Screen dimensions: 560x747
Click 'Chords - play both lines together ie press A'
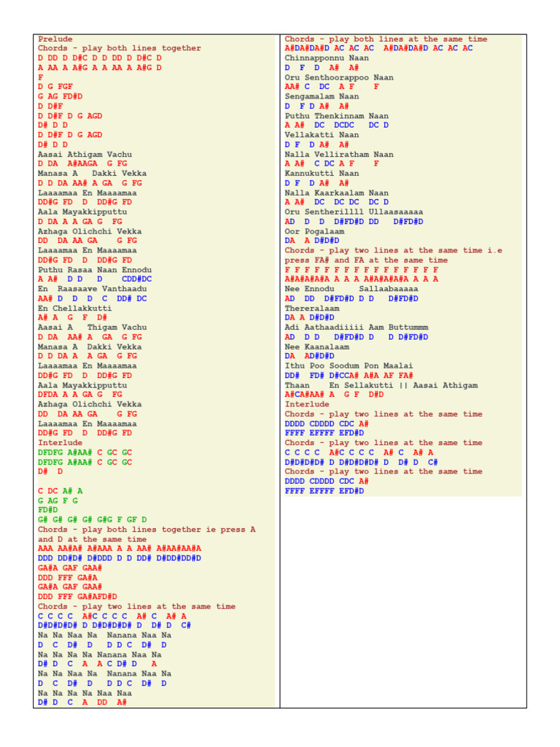(147, 530)
